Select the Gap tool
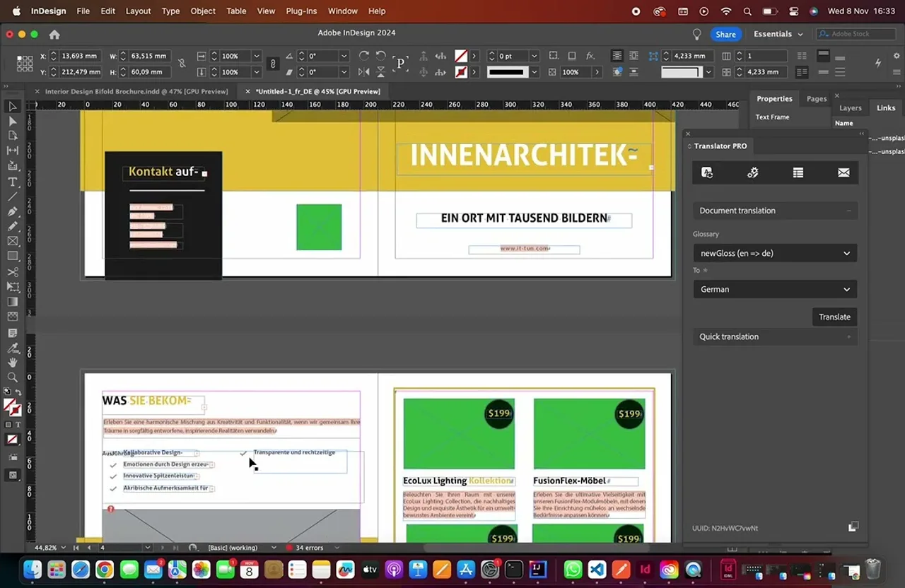Image resolution: width=905 pixels, height=588 pixels. [x=13, y=151]
